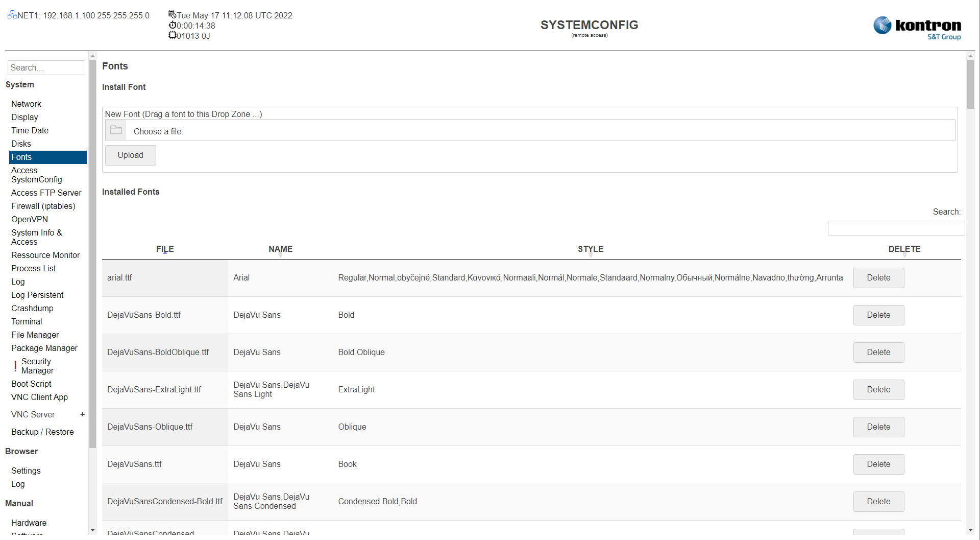Viewport: 980px width, 540px height.
Task: Focus the sidebar Search box
Action: (45, 67)
